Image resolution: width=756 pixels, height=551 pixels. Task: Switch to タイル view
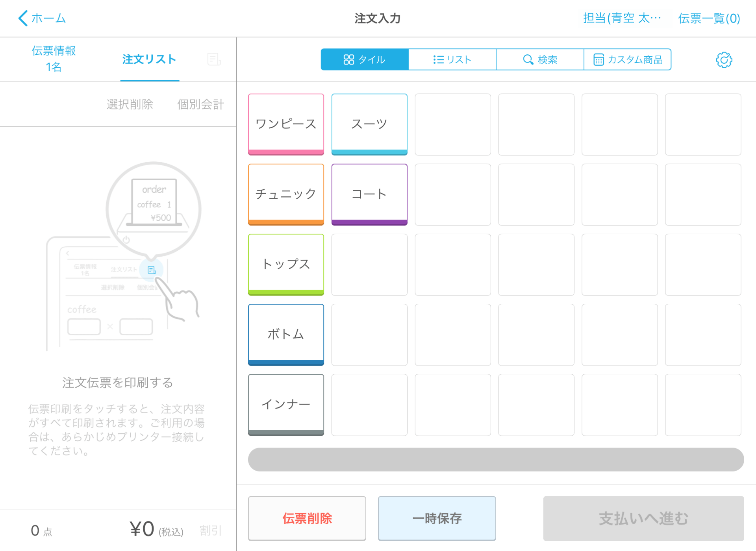365,59
